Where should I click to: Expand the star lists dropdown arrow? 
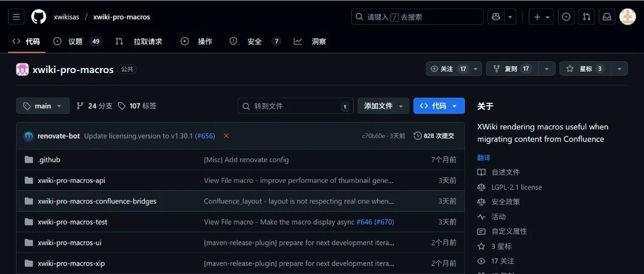(x=620, y=68)
